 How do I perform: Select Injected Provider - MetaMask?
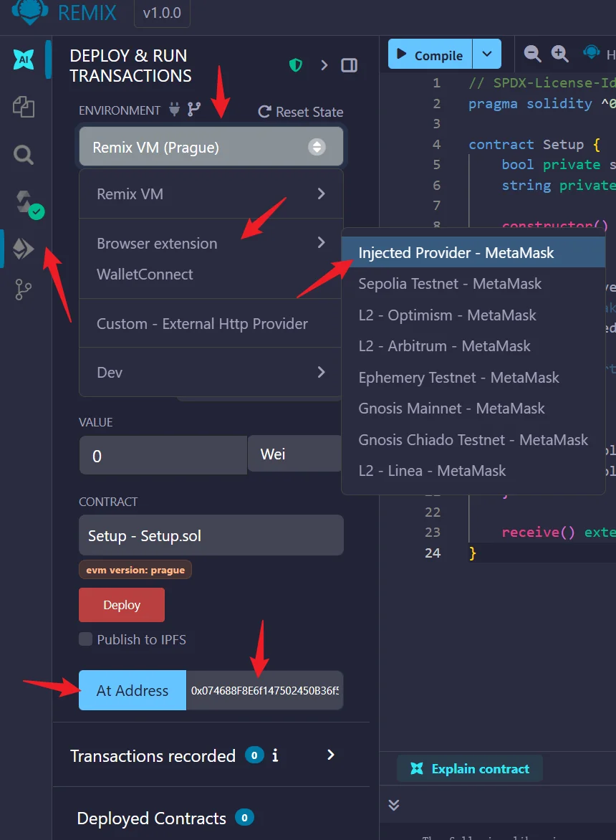[x=456, y=253]
